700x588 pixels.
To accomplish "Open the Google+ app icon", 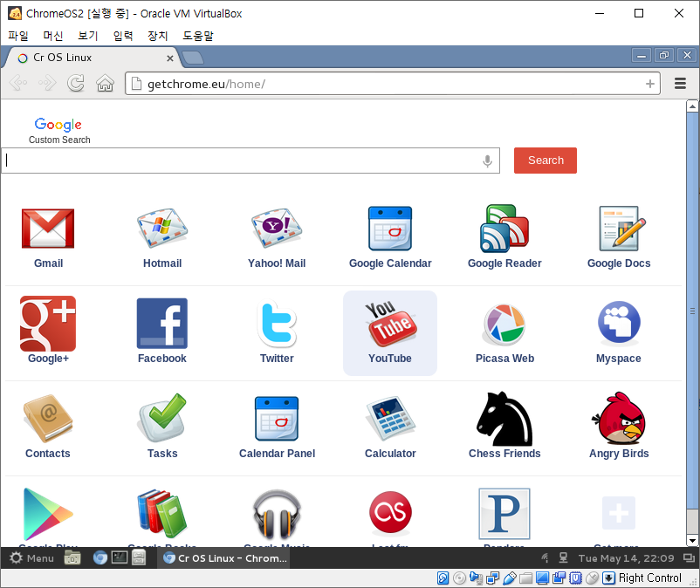I will coord(48,324).
